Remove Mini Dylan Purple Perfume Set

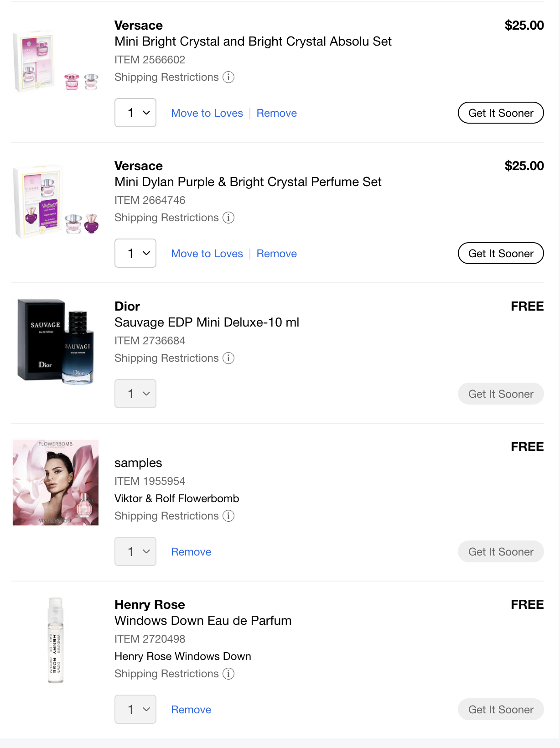[x=276, y=254]
